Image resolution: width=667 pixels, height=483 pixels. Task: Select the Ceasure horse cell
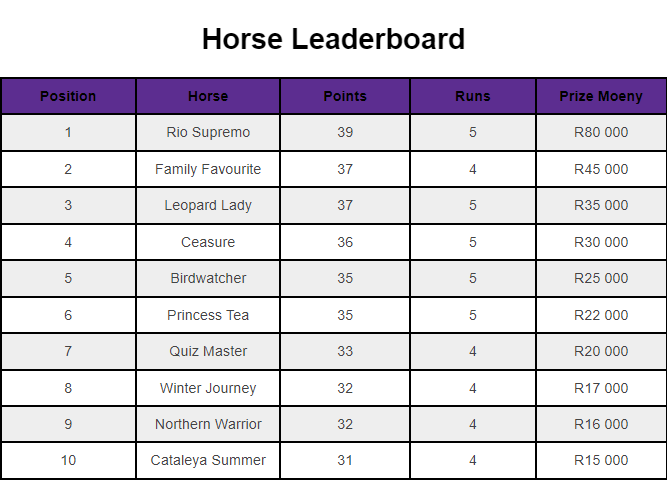tap(208, 242)
